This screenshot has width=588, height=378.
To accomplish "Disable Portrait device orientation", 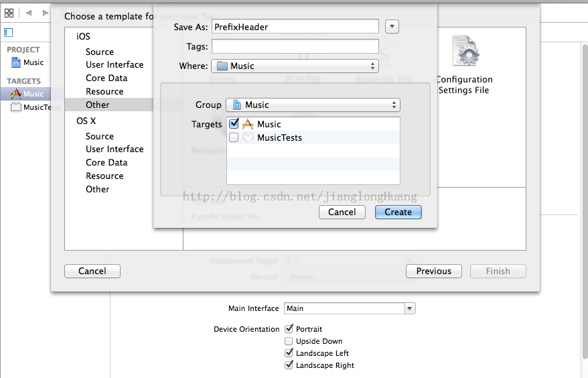I will point(289,329).
